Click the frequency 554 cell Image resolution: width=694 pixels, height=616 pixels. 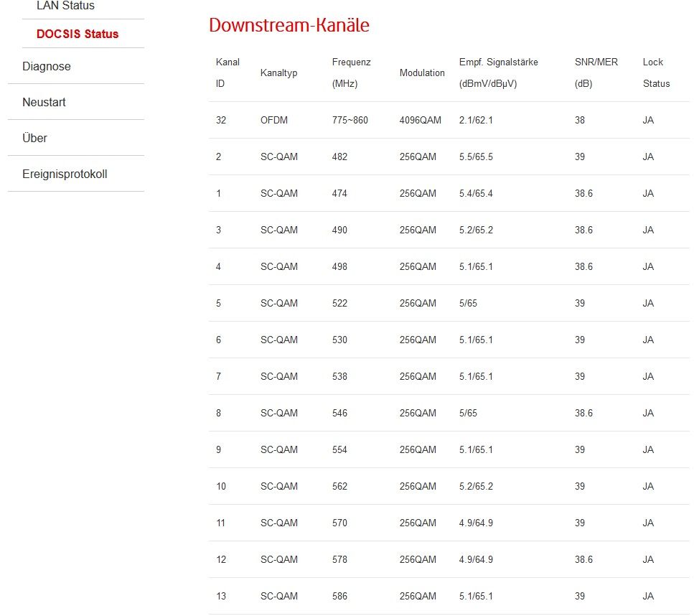point(339,449)
